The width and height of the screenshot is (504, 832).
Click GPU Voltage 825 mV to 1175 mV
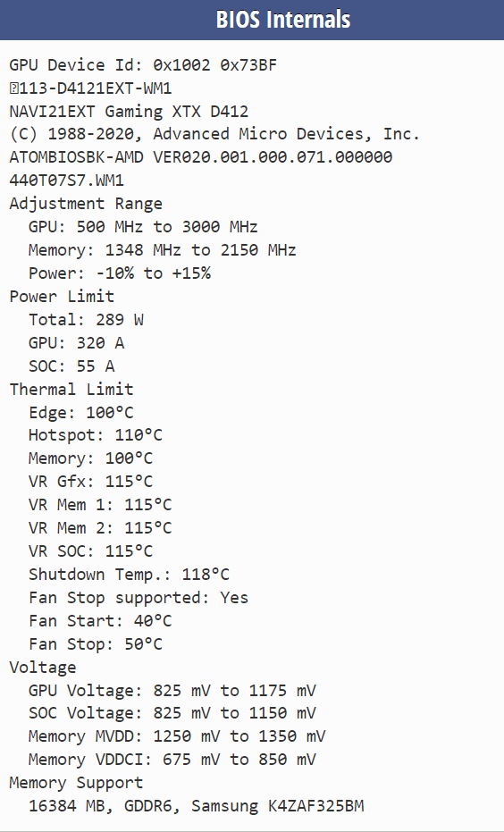(172, 690)
